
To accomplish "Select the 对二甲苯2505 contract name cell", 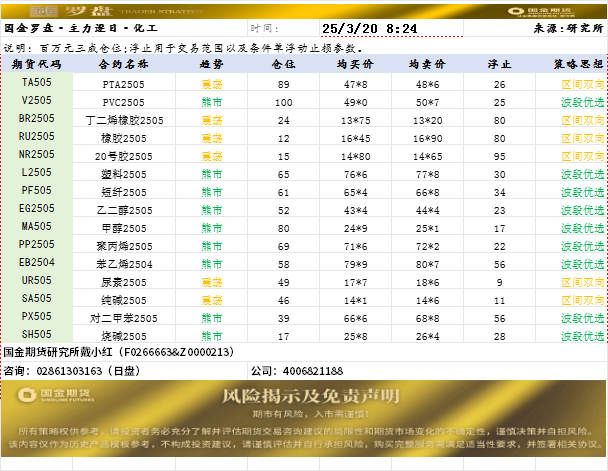I will click(124, 318).
